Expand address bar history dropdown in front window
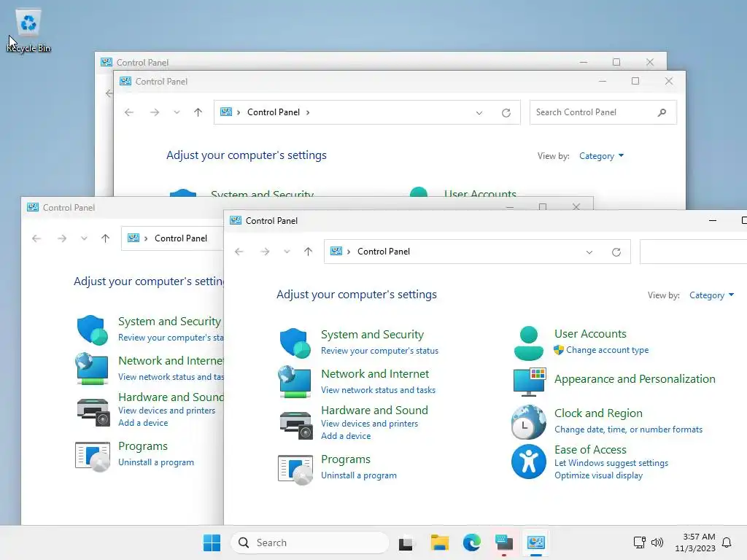This screenshot has width=747, height=560. point(589,252)
